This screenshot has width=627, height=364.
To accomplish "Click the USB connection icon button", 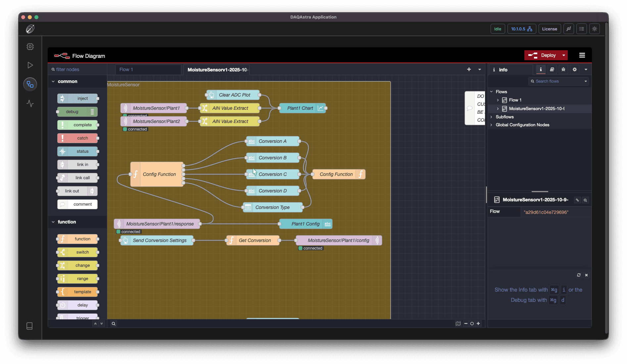I will point(569,29).
